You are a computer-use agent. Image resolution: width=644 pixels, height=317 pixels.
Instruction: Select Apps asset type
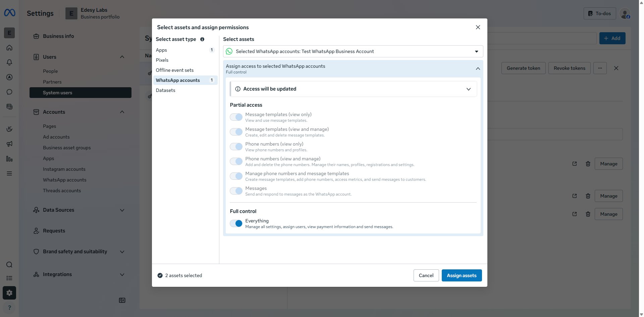(x=185, y=50)
